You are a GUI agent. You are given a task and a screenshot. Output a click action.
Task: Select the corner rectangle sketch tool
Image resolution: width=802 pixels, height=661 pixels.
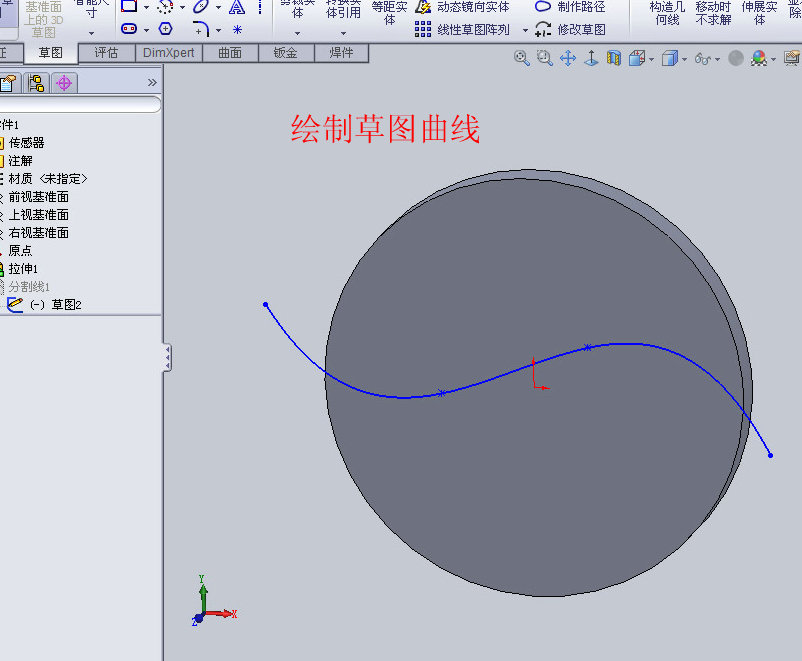pyautogui.click(x=129, y=6)
